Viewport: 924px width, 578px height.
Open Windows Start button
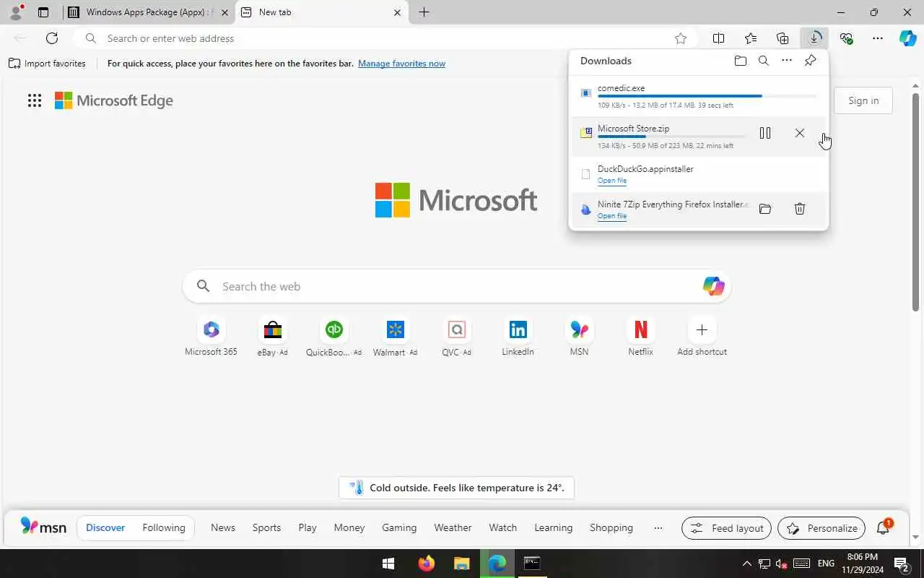(x=388, y=564)
